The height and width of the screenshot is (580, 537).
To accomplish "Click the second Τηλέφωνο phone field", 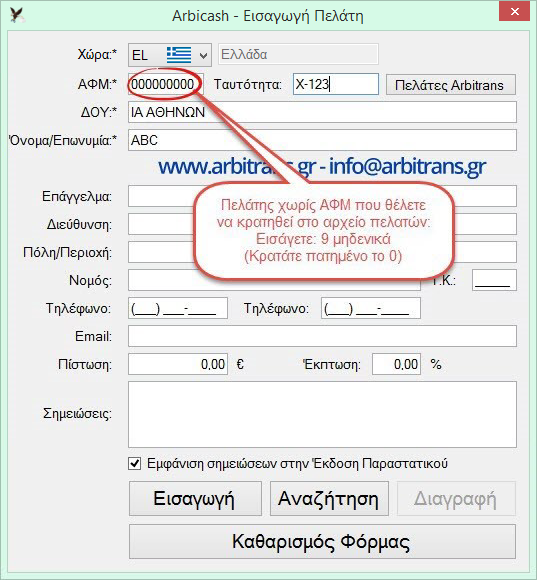I will (371, 308).
